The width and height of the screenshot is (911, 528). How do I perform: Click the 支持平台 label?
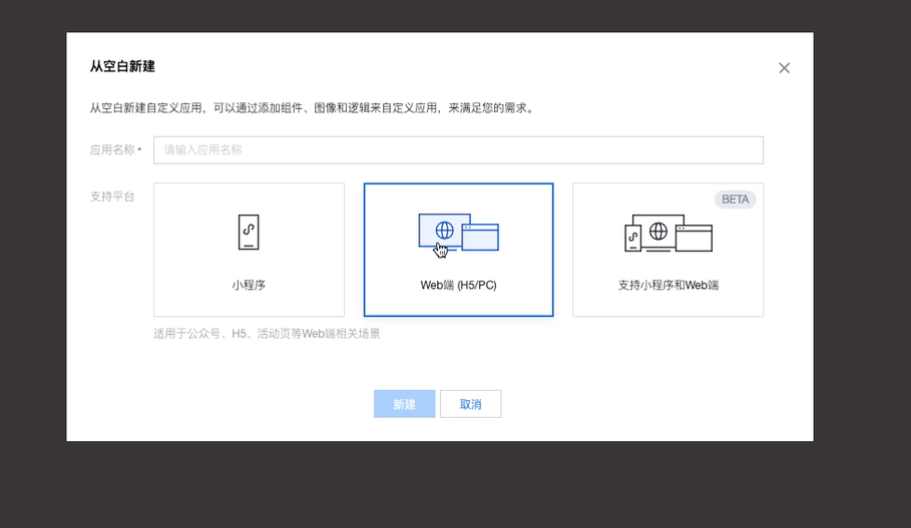tap(112, 196)
